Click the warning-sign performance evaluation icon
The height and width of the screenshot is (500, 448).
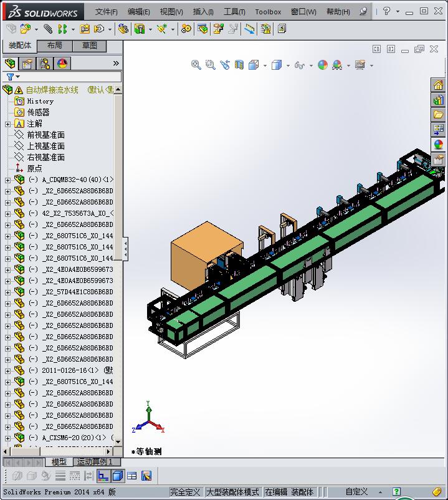265,29
